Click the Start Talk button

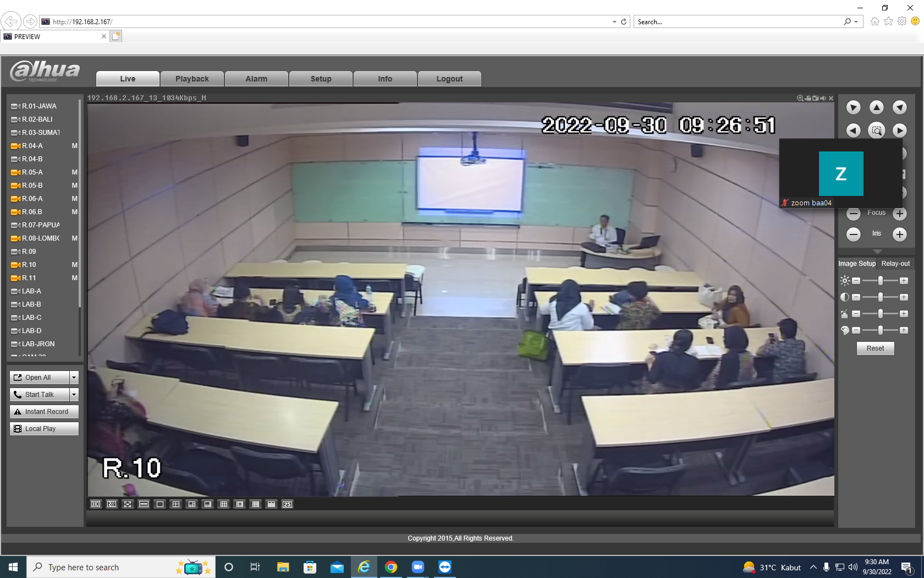click(x=40, y=395)
